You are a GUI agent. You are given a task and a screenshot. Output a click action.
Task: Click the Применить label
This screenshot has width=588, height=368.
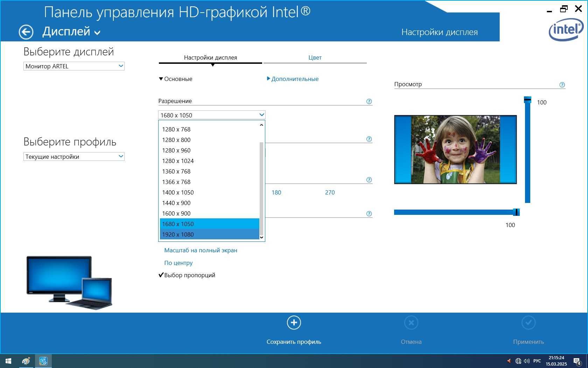point(528,342)
